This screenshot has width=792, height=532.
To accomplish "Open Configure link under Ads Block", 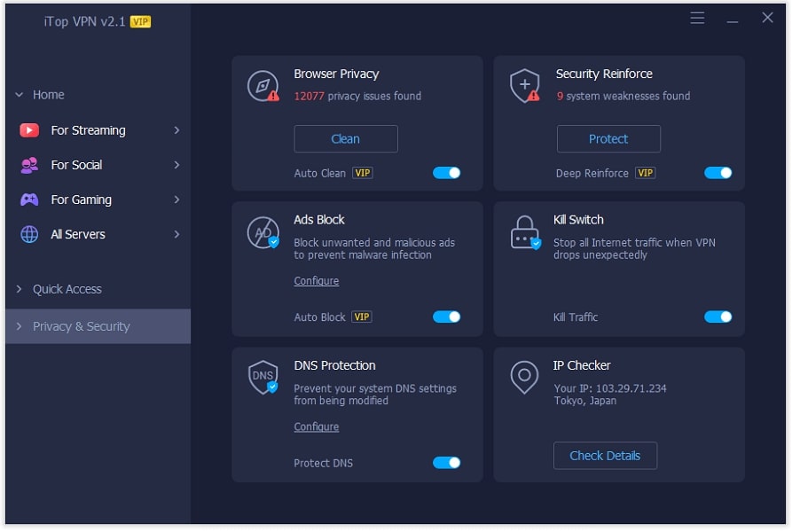I will point(317,281).
